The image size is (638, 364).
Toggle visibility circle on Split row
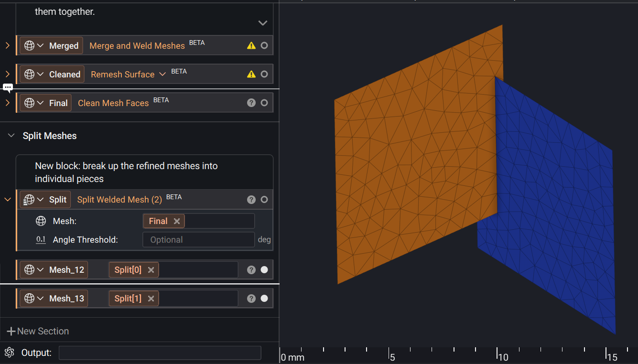pyautogui.click(x=264, y=200)
